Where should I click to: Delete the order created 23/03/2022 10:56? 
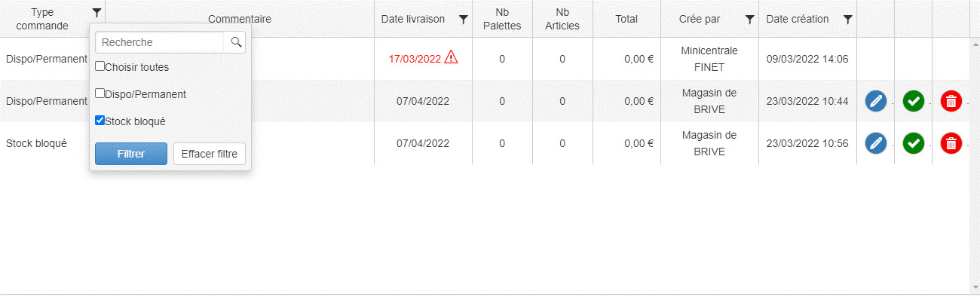[x=951, y=143]
